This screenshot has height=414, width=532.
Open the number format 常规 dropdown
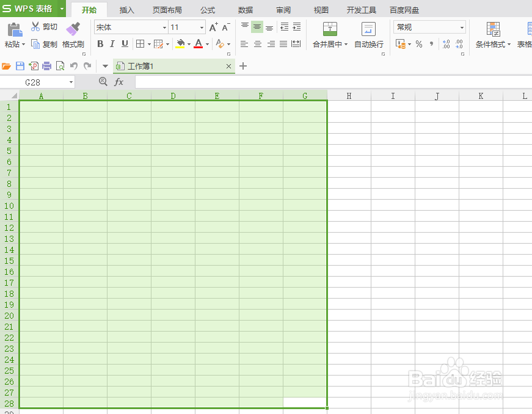click(462, 27)
